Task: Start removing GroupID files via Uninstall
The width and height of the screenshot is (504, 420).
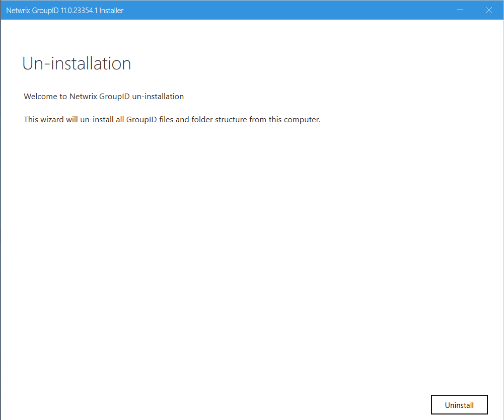Action: point(459,404)
